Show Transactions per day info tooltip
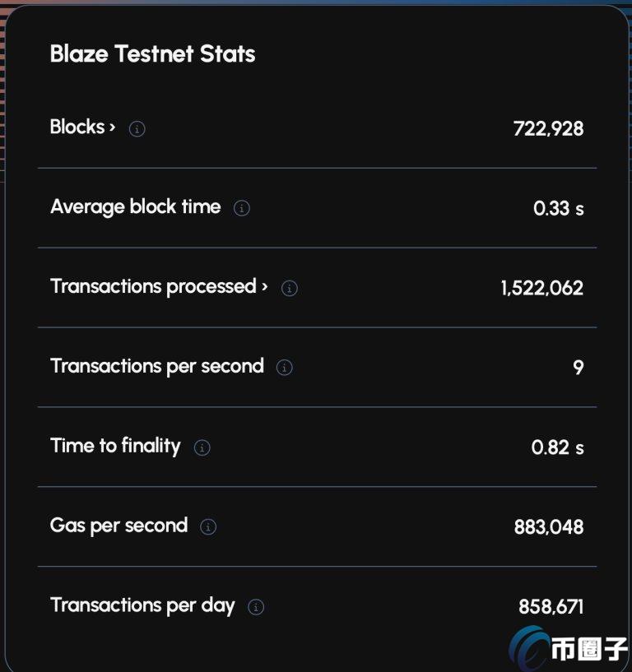Image resolution: width=632 pixels, height=672 pixels. coord(256,607)
